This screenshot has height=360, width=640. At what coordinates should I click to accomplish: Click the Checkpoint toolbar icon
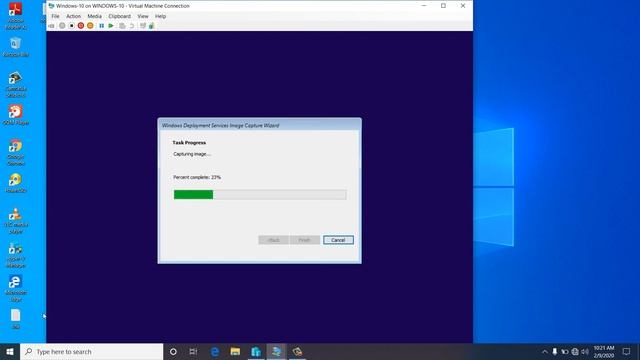[122, 26]
